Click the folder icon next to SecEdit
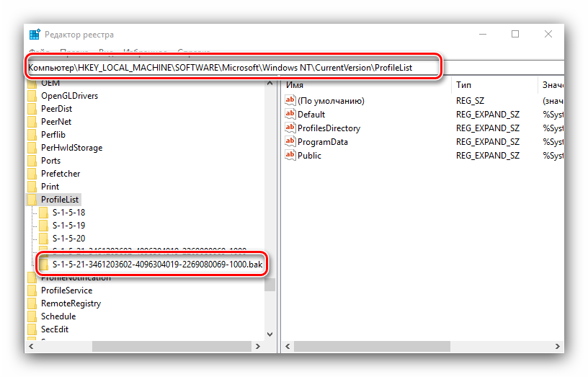This screenshot has height=377, width=588. (32, 329)
